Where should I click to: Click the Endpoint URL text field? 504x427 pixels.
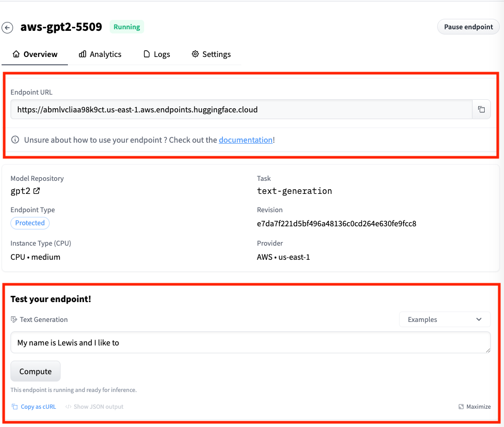(x=241, y=110)
